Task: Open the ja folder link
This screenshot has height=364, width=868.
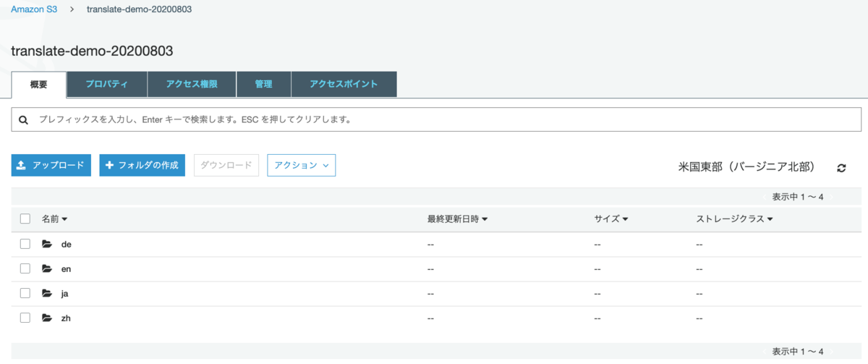Action: point(66,293)
